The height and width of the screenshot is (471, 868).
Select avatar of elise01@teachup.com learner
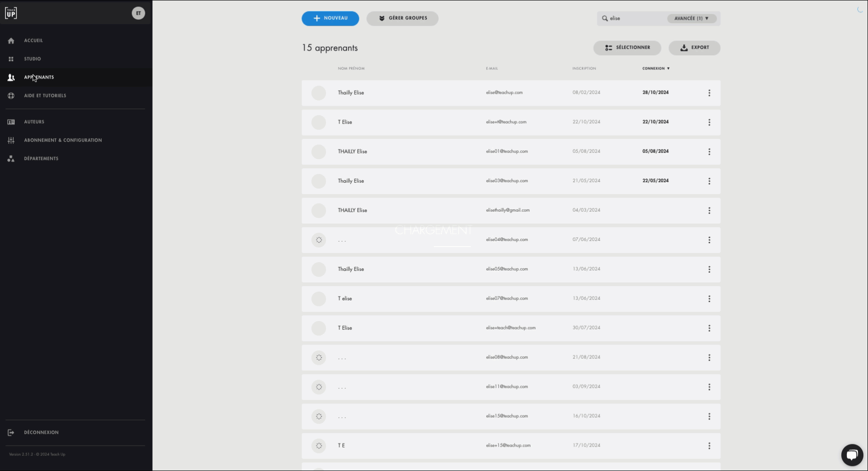(319, 152)
